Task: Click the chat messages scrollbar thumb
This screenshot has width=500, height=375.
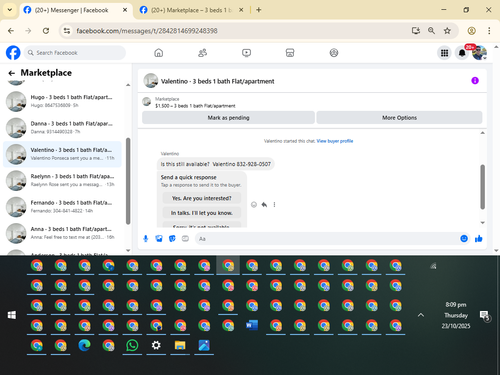Action: click(x=482, y=187)
